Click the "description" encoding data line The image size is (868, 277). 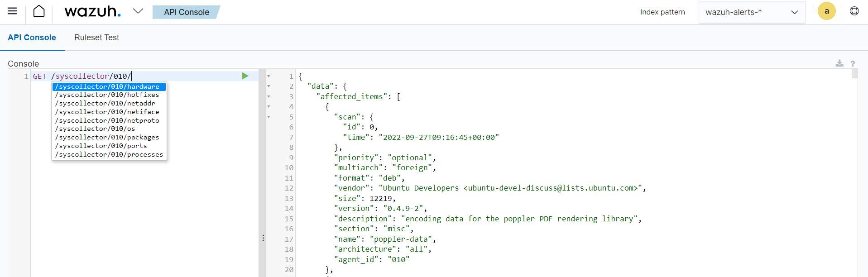(488, 219)
